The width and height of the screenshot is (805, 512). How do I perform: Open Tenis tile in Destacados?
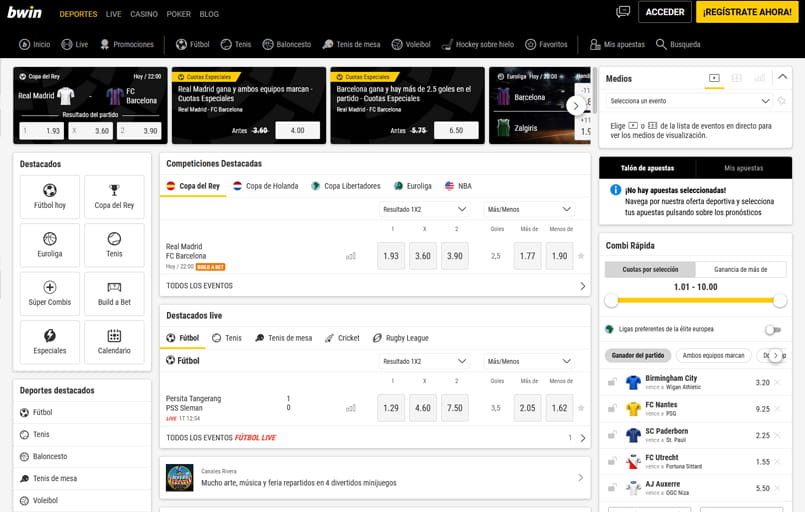(x=114, y=245)
